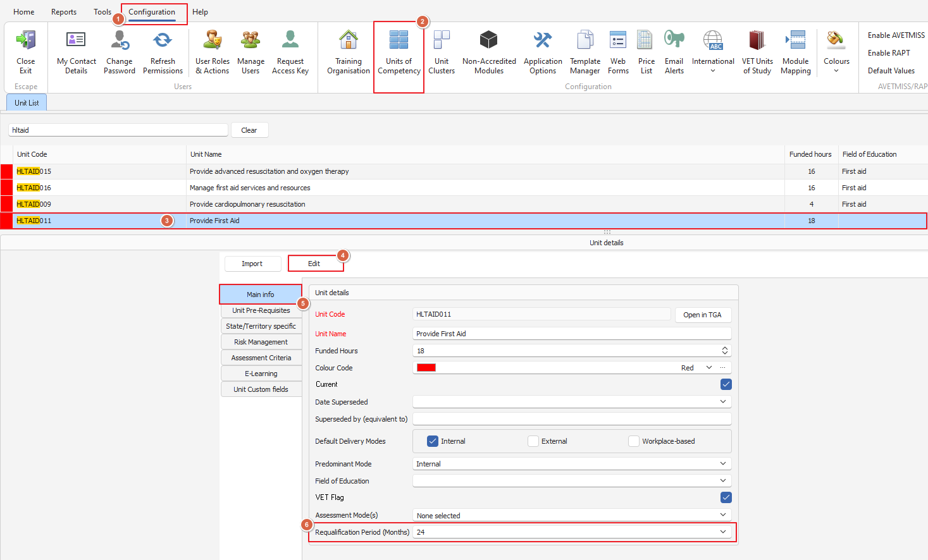
Task: Open the Help menu
Action: point(201,12)
